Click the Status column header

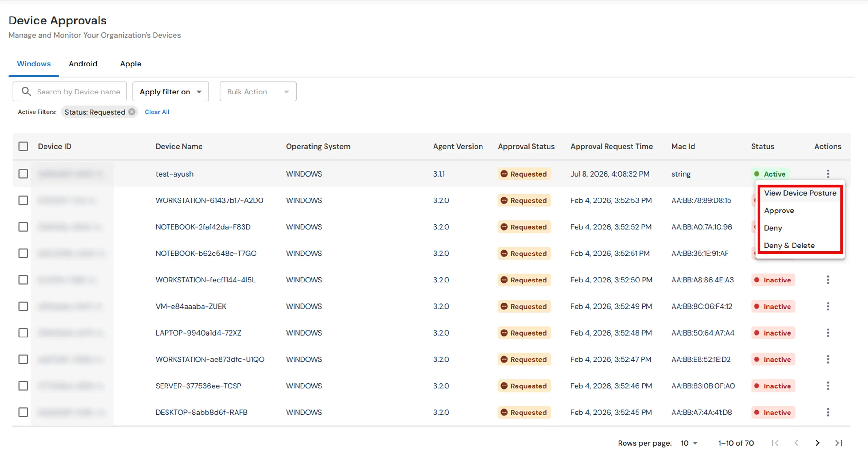[x=762, y=146]
